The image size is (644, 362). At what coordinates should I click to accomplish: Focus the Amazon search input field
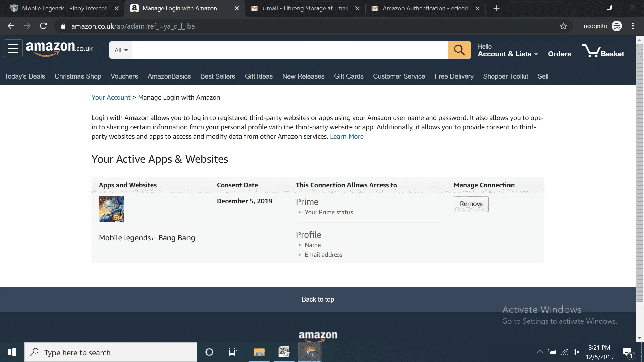(x=290, y=50)
